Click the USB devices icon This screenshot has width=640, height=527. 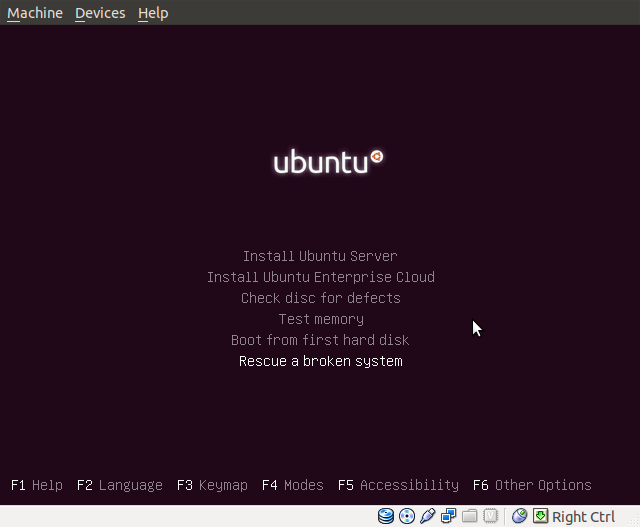(427, 516)
